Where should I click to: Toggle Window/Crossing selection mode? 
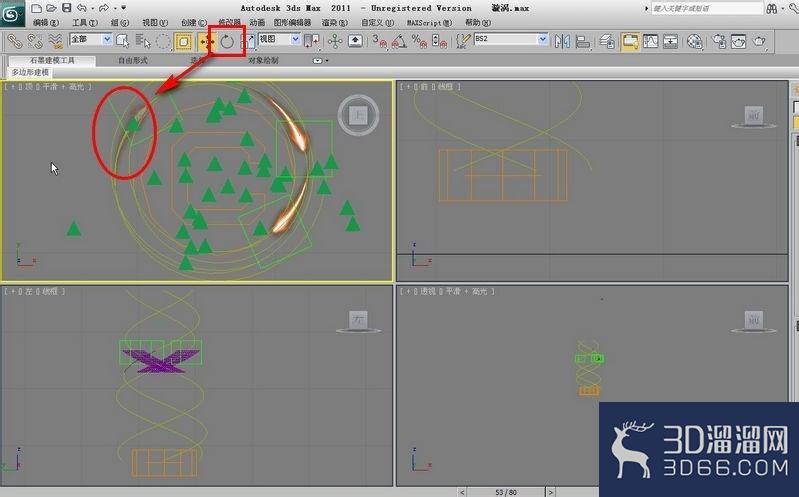(183, 42)
